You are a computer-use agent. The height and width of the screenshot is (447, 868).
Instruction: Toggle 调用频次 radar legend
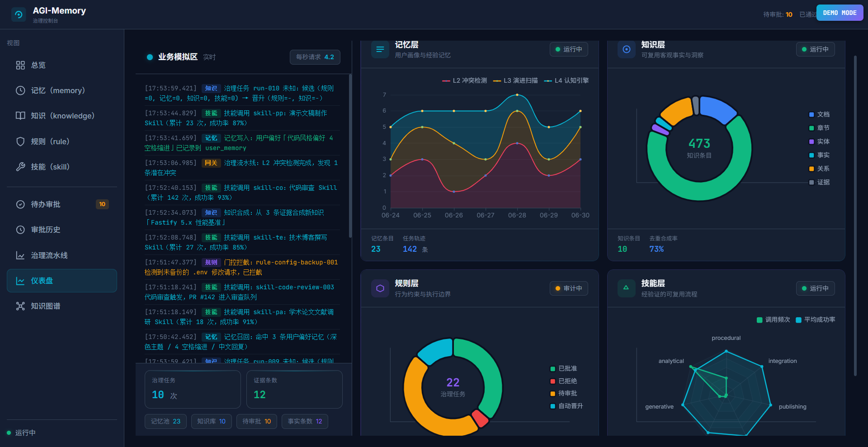(774, 320)
